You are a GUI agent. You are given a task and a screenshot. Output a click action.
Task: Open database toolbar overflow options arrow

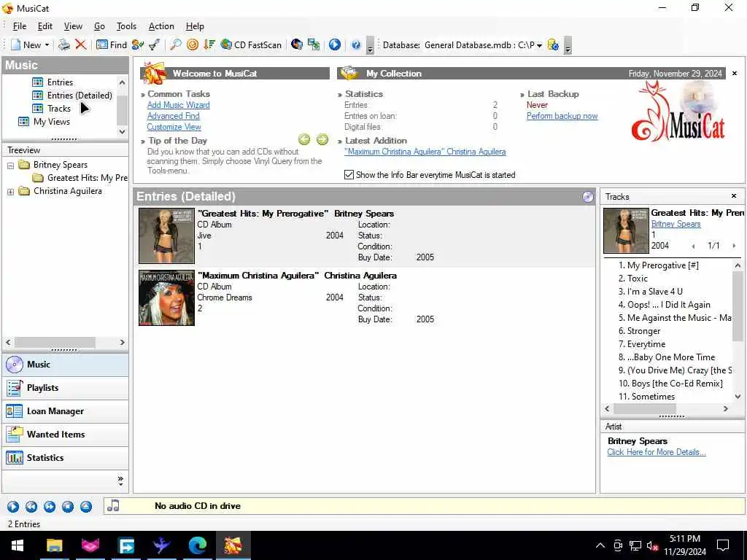click(568, 46)
